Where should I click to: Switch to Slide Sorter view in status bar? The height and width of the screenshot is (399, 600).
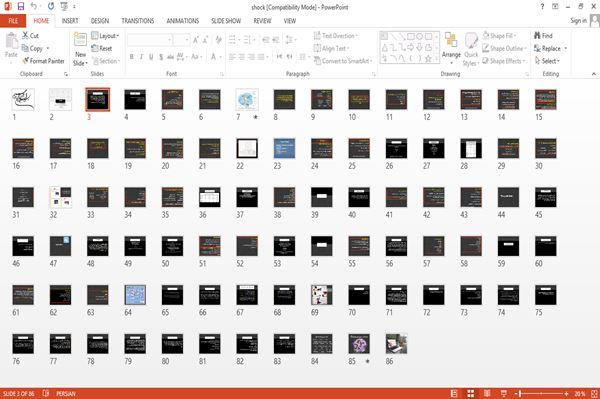click(471, 393)
